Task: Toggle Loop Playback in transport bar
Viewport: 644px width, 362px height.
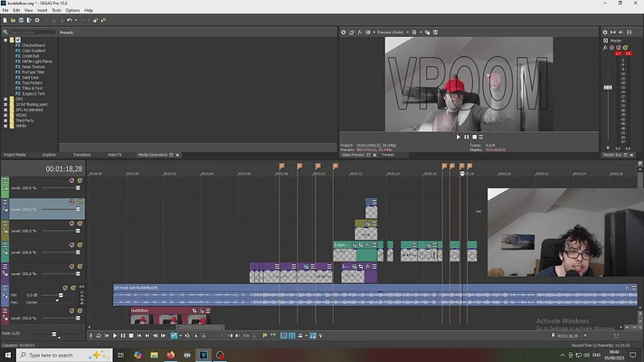Action: (x=99, y=336)
